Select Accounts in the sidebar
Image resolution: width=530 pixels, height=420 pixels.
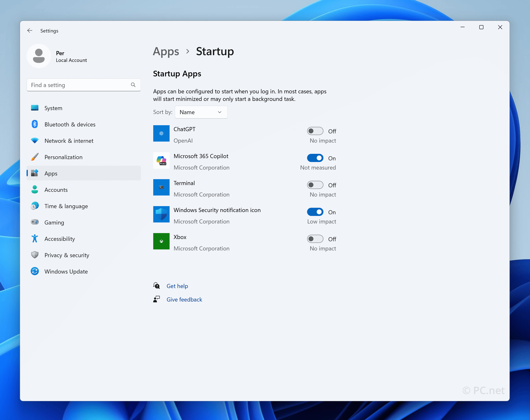coord(56,190)
